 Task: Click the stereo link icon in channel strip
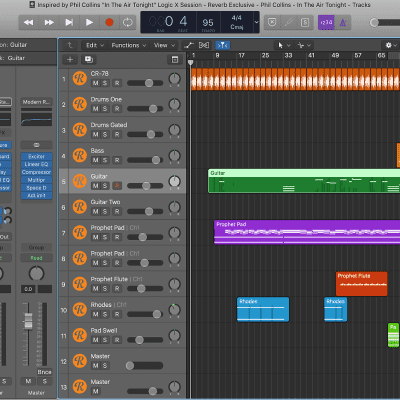coord(36,145)
